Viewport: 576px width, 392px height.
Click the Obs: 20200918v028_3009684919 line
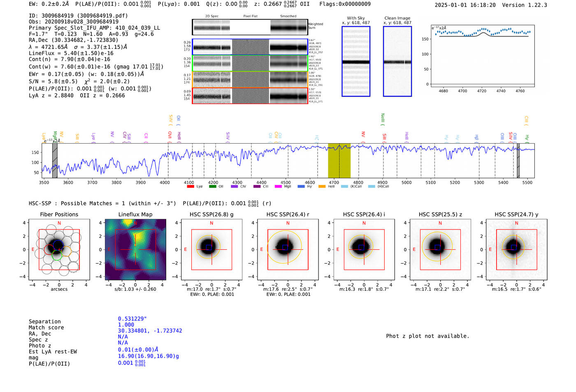pyautogui.click(x=74, y=21)
